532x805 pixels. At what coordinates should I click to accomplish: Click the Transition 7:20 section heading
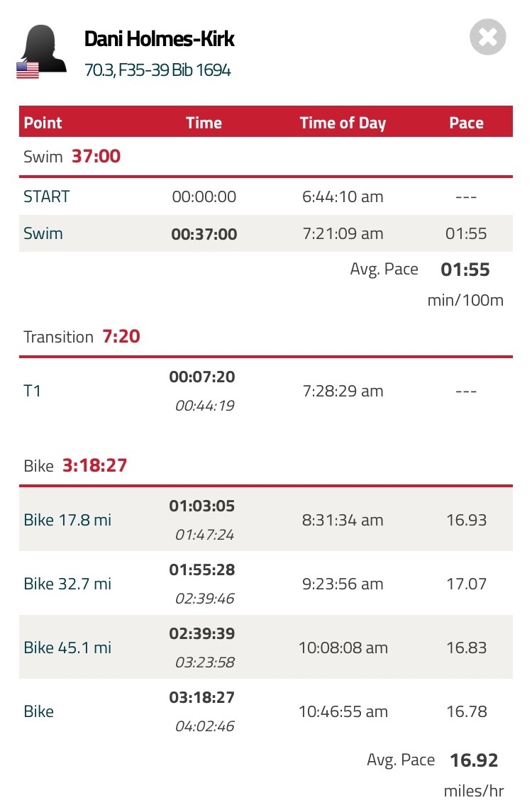click(x=82, y=336)
